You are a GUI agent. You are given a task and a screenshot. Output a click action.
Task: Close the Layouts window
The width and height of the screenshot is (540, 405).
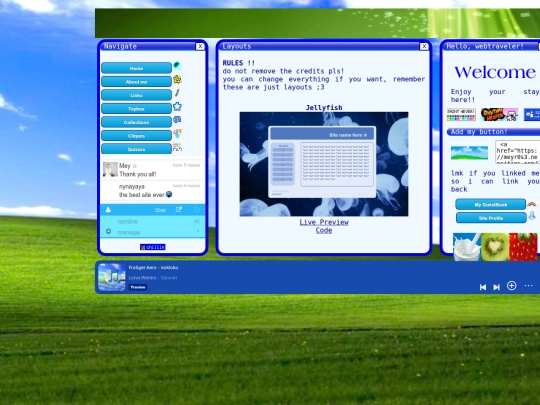424,46
